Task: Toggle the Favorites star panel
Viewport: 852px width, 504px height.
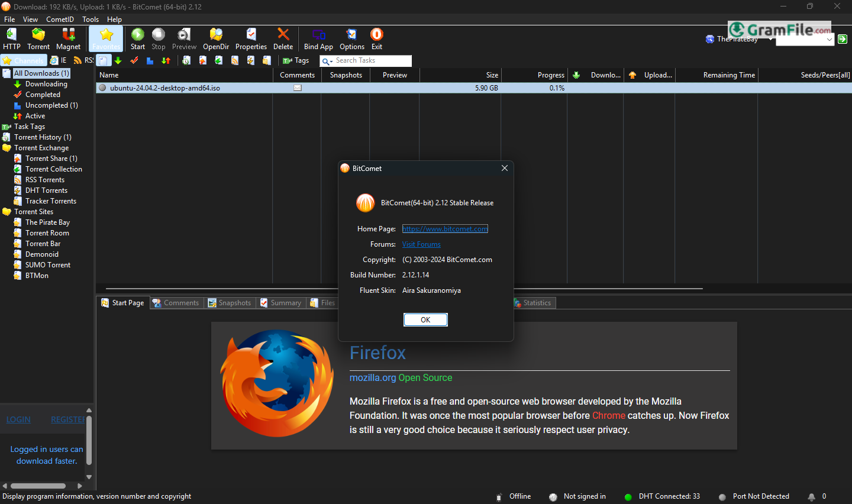Action: 106,39
